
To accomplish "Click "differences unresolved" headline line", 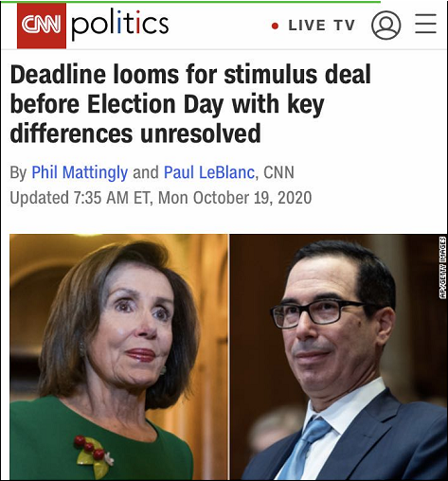I will pos(135,134).
